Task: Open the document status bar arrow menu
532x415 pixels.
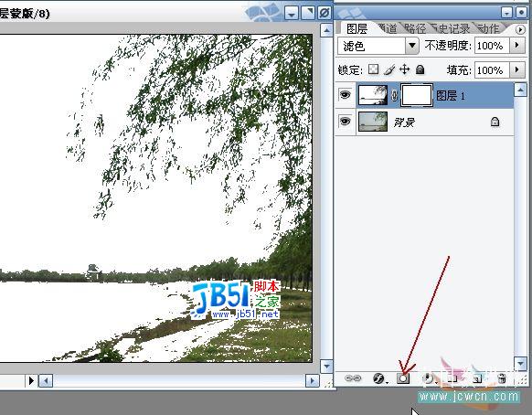Action: pyautogui.click(x=31, y=381)
